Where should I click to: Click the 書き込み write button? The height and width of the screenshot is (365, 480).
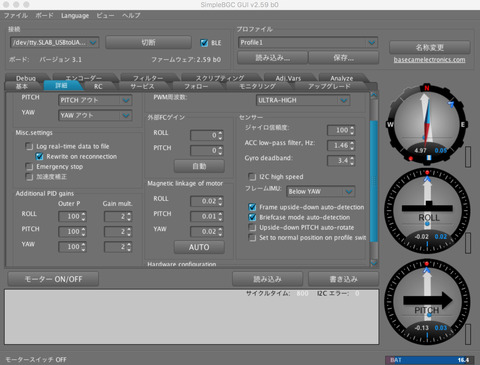pos(343,279)
